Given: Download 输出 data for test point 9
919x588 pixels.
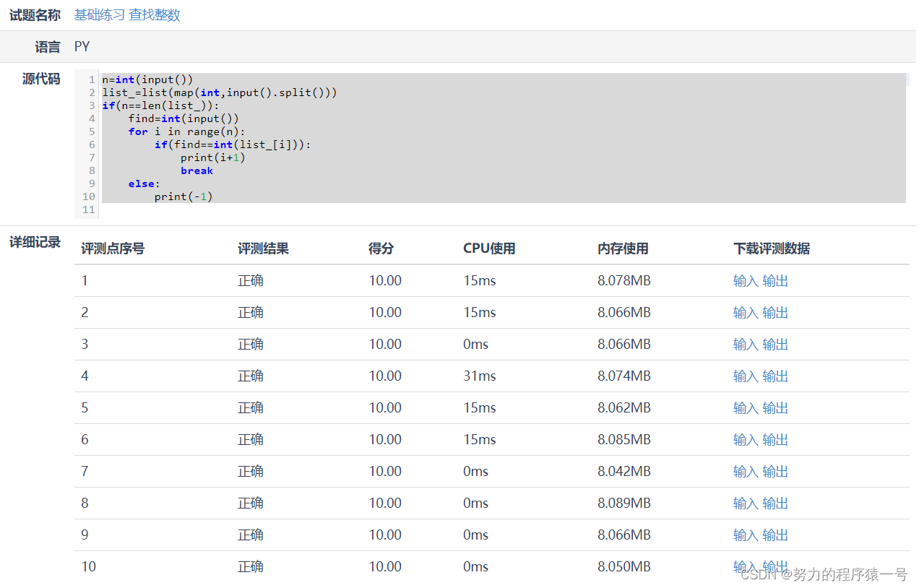Looking at the screenshot, I should [775, 535].
